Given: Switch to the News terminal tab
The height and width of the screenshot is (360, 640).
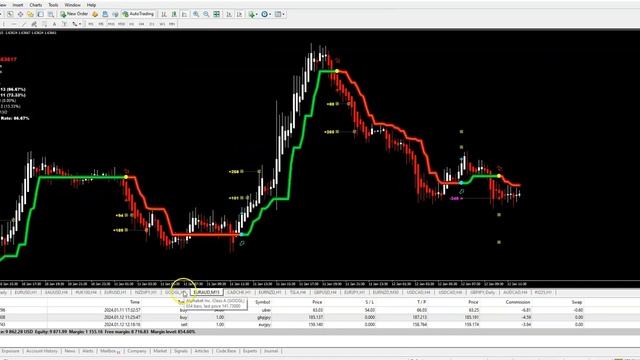Looking at the screenshot, I should pyautogui.click(x=70, y=351).
